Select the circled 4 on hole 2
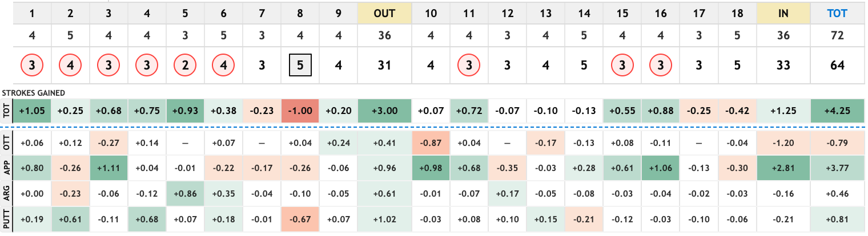The height and width of the screenshot is (236, 868). (x=70, y=66)
